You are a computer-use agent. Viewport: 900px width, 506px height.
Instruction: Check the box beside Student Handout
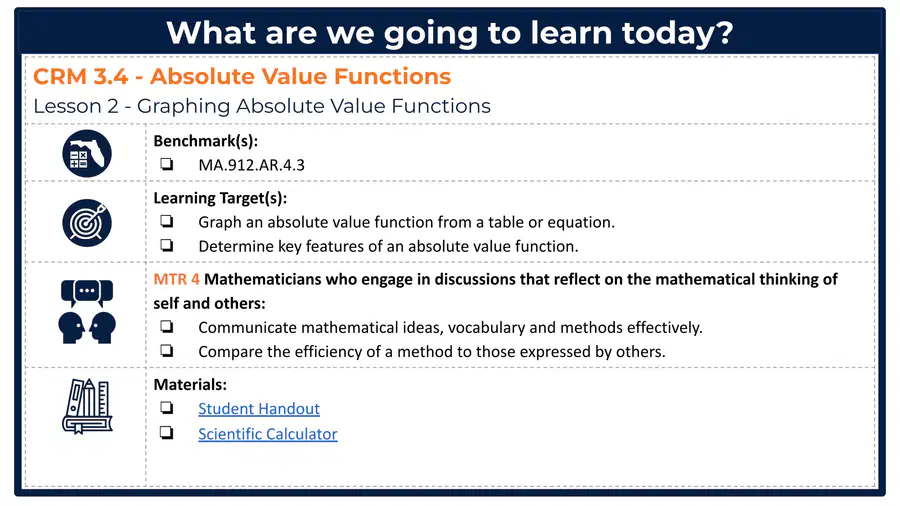point(166,408)
